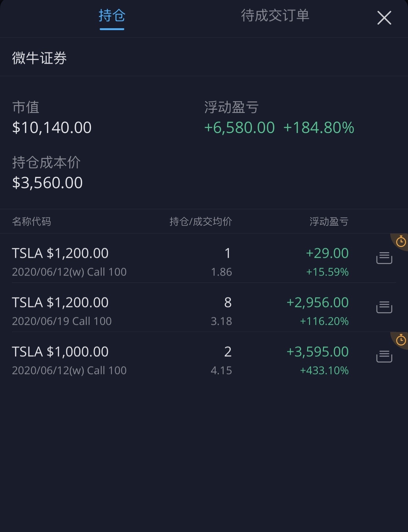Tap the +3,595.00 profit value

pyautogui.click(x=317, y=352)
